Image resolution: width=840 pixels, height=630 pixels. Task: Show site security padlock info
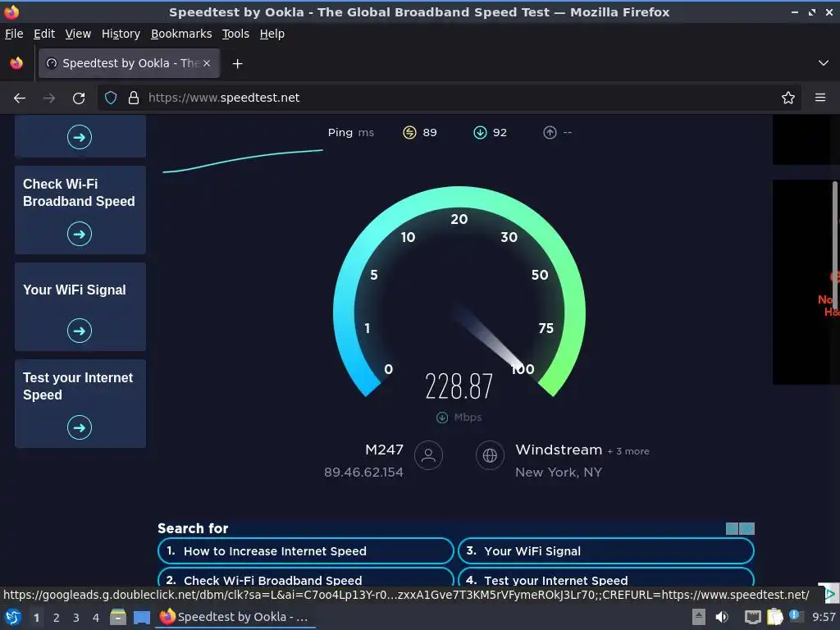134,98
